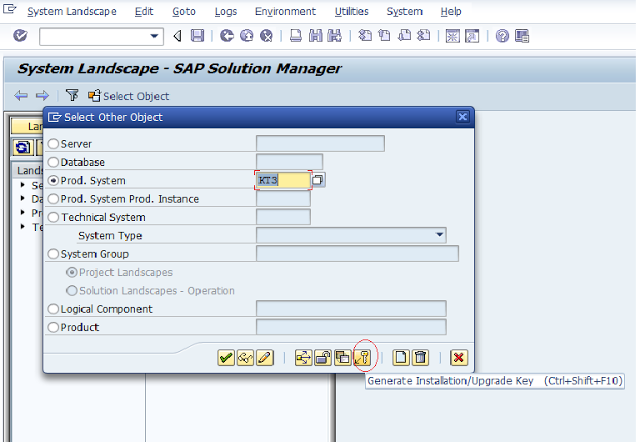Image resolution: width=640 pixels, height=442 pixels.
Task: Click the Generate Installation/Upgrade Key icon
Action: pos(362,358)
